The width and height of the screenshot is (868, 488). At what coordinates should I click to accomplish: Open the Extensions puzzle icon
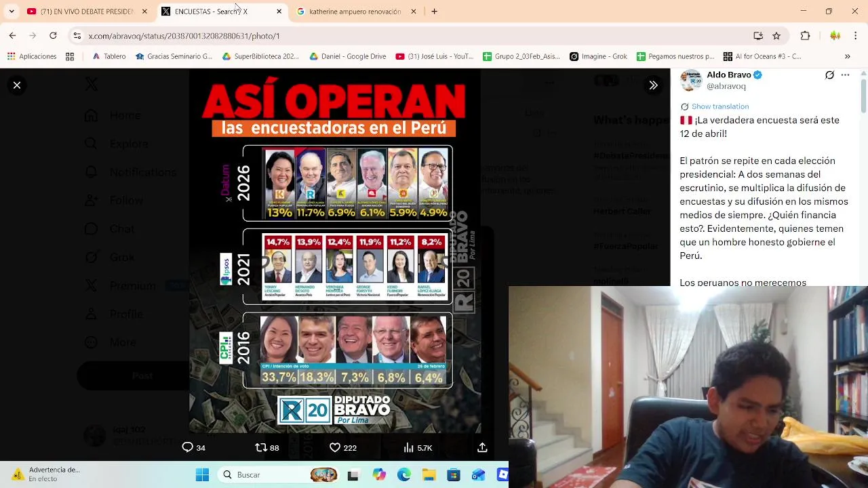click(805, 36)
